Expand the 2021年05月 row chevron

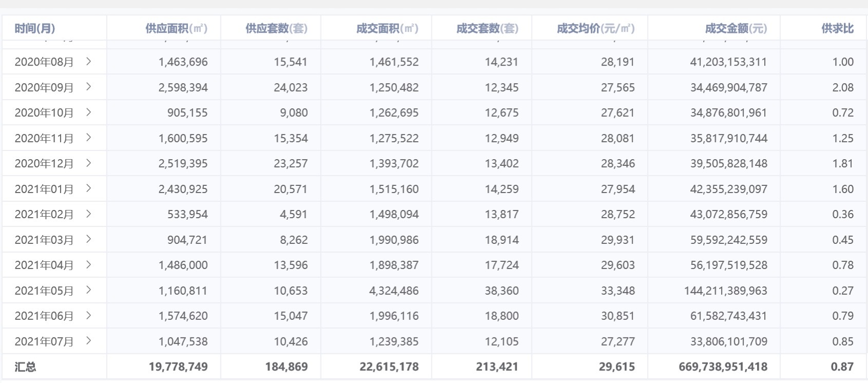89,290
